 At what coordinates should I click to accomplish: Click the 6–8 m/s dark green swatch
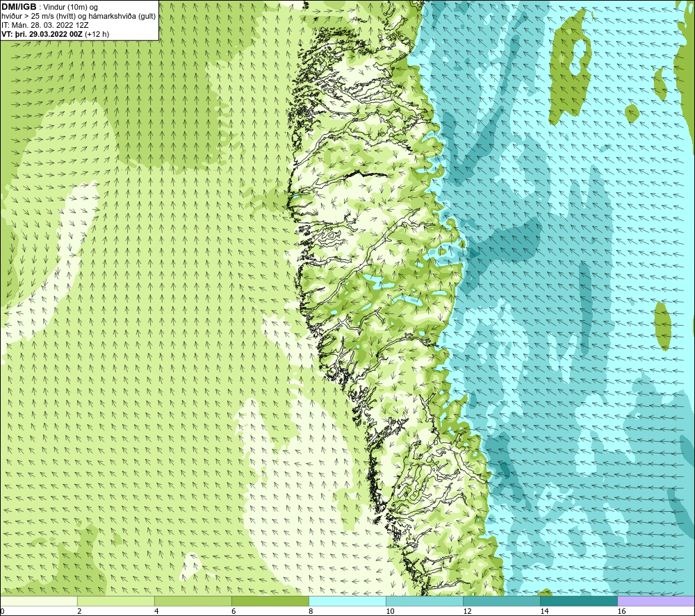pos(270,601)
